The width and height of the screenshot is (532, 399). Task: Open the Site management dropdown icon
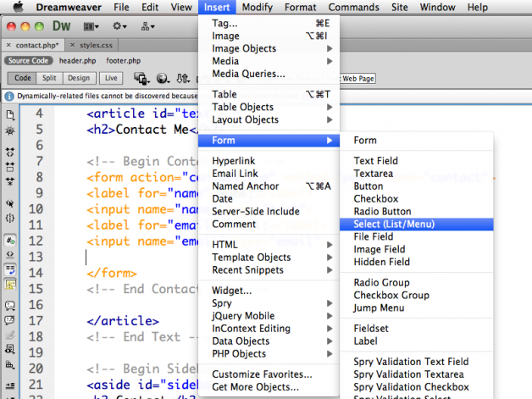[x=147, y=26]
